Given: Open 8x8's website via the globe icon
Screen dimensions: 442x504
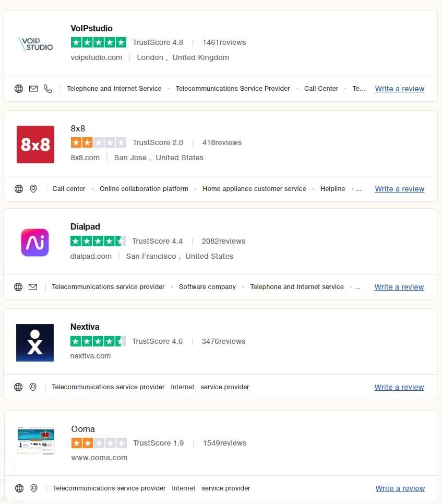Looking at the screenshot, I should (19, 189).
